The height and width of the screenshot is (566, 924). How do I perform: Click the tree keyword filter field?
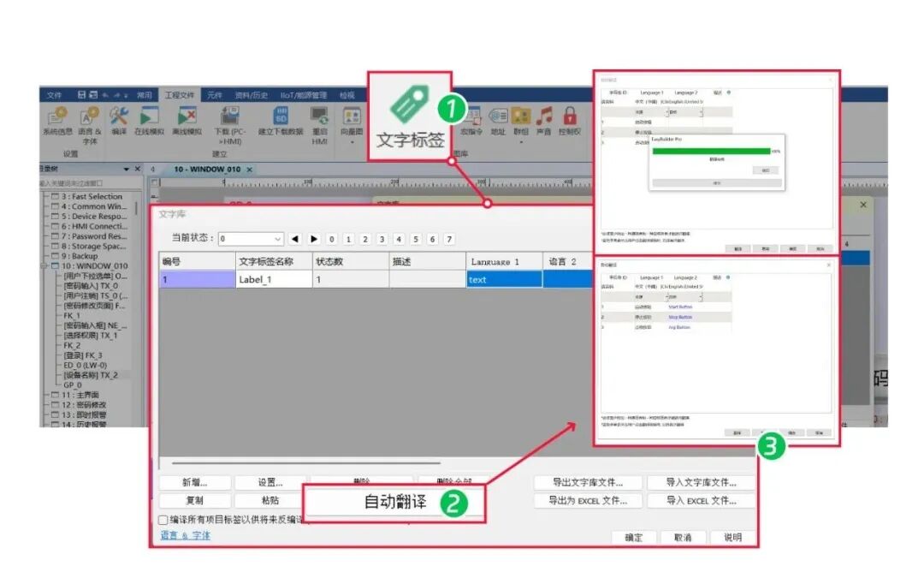pos(90,183)
